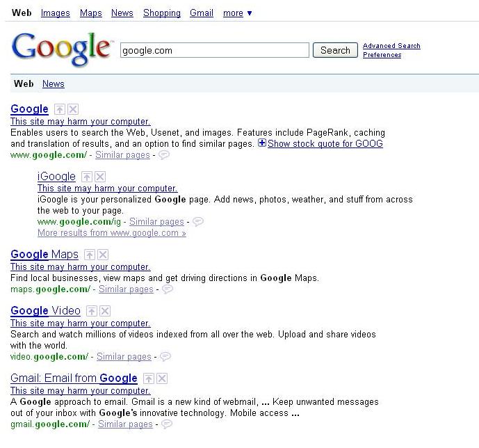This screenshot has width=479, height=448.
Task: Select Web in the top navigation
Action: click(x=22, y=13)
